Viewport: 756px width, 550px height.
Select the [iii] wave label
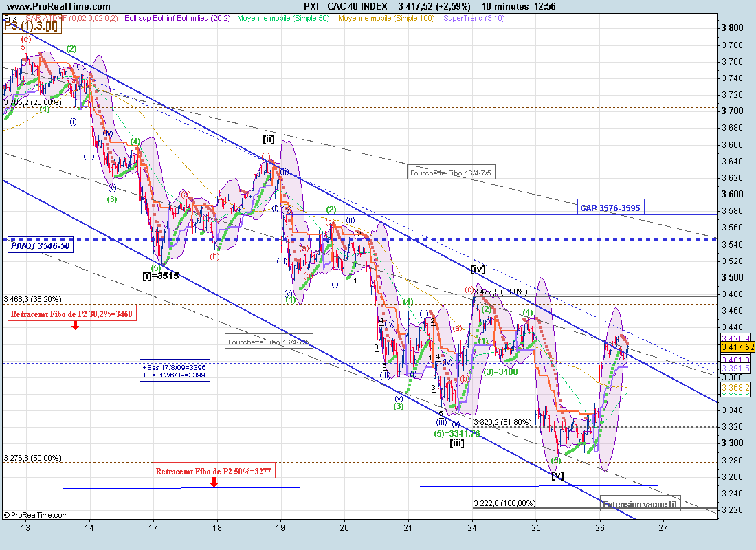click(x=456, y=443)
